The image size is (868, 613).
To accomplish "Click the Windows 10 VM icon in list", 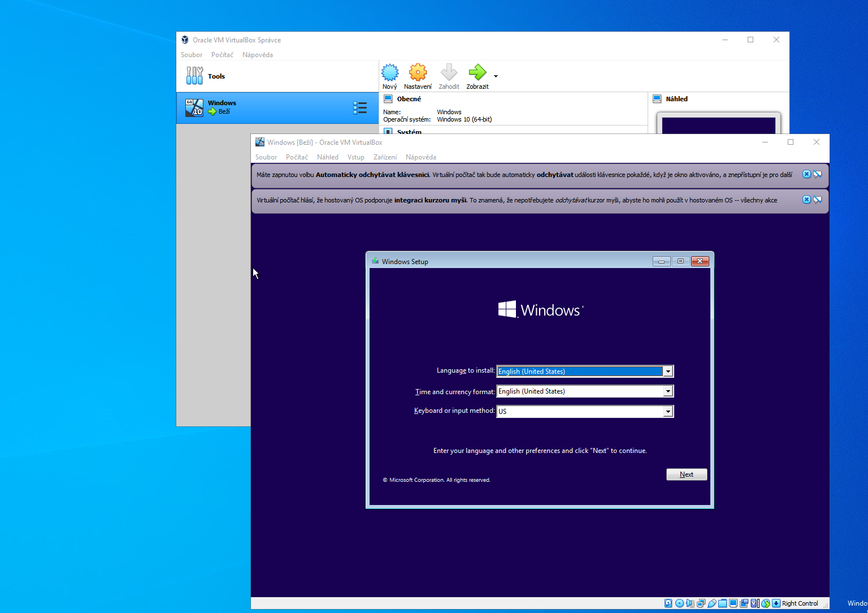I will click(194, 107).
